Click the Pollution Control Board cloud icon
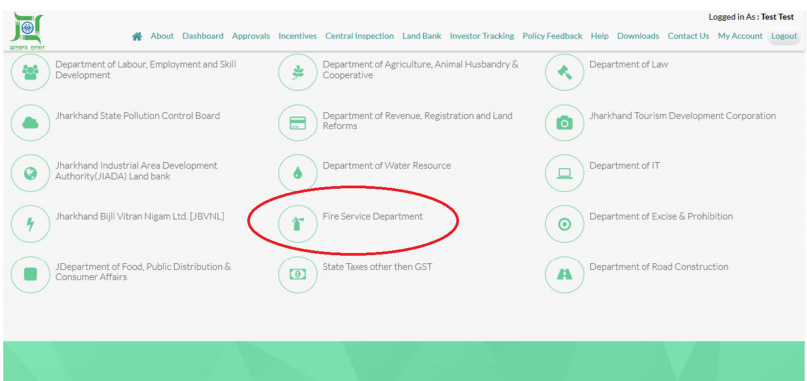 30,123
